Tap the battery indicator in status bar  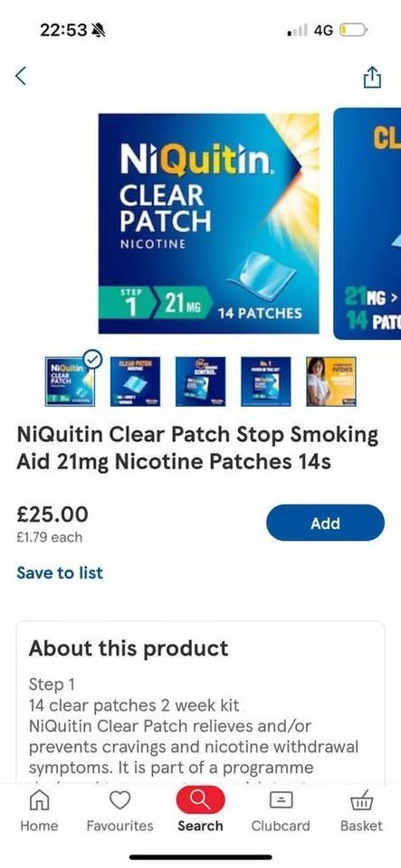click(x=353, y=30)
